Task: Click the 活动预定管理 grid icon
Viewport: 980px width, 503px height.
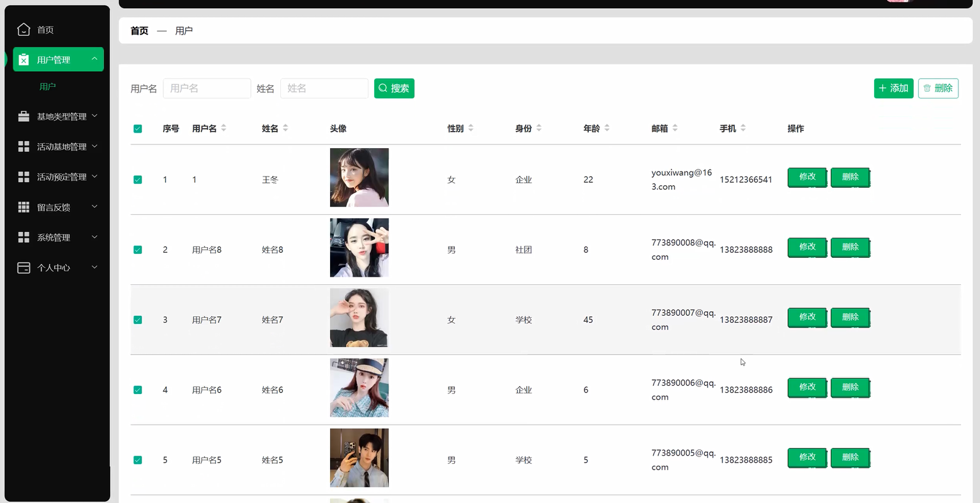Action: point(23,176)
